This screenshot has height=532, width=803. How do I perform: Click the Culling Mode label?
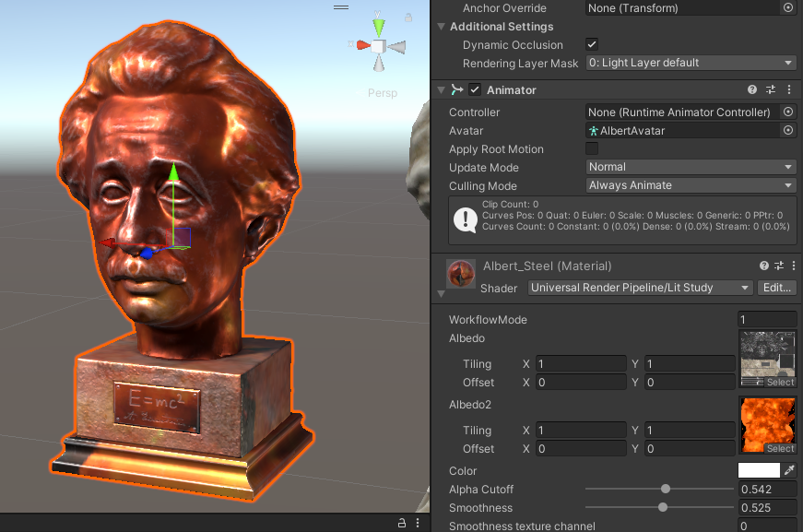pyautogui.click(x=483, y=186)
